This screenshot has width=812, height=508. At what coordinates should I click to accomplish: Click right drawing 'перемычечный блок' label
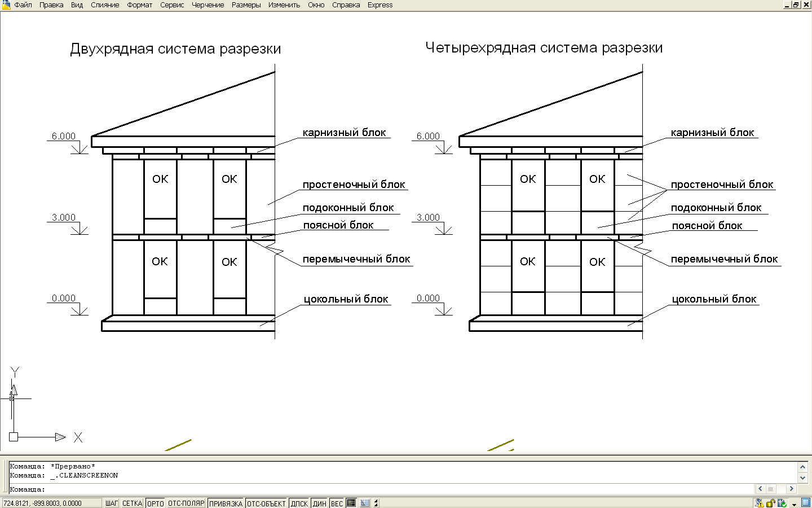(724, 259)
